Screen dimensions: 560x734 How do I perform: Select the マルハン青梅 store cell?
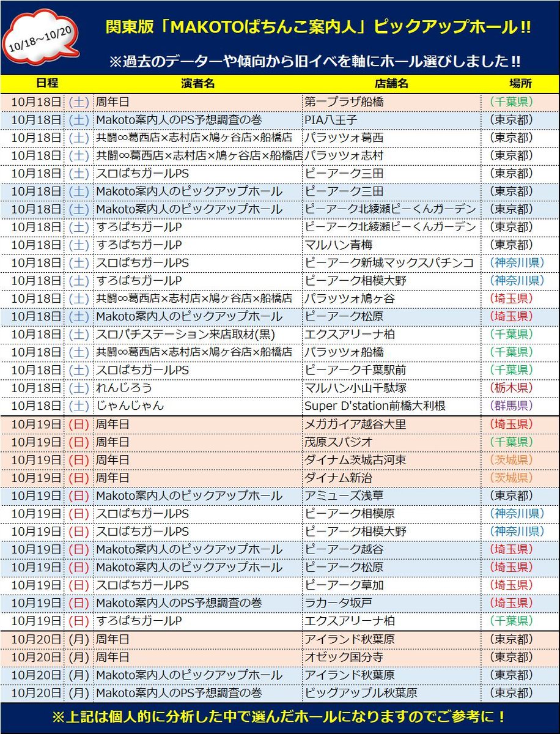[391, 245]
